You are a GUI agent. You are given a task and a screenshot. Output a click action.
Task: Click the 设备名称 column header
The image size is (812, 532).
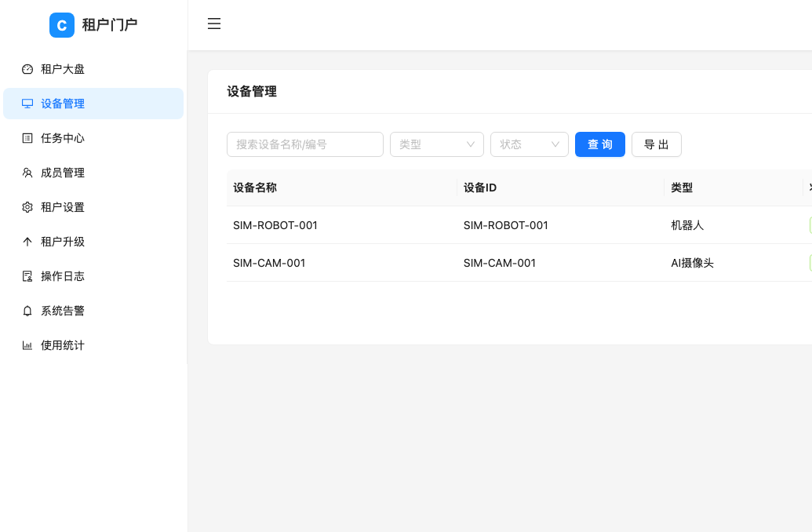[x=342, y=188]
